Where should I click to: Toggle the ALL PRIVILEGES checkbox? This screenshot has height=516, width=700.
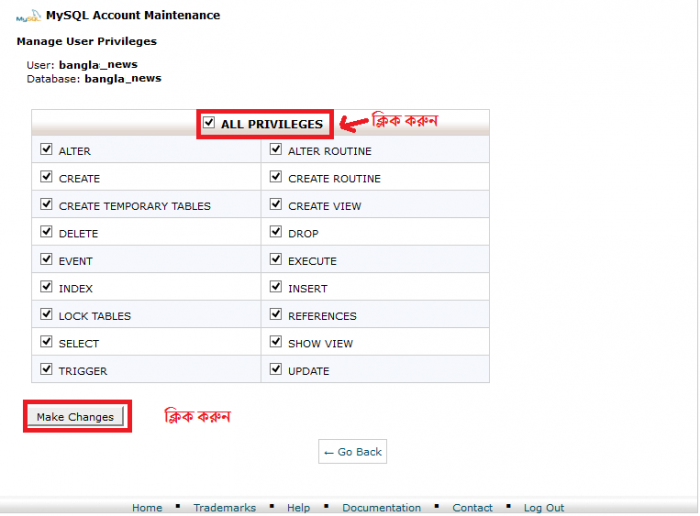(209, 122)
